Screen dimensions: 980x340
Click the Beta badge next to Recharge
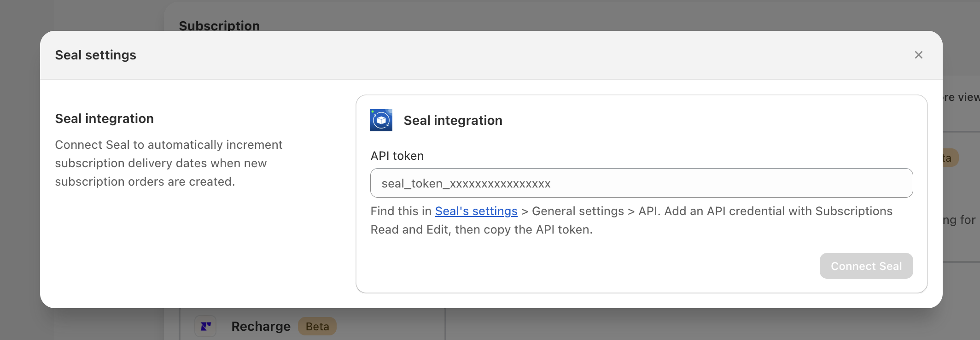tap(317, 326)
